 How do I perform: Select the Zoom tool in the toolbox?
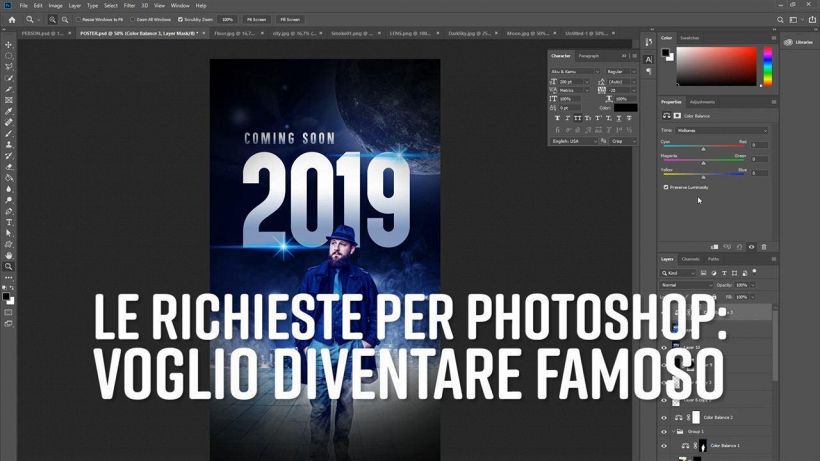pyautogui.click(x=9, y=266)
